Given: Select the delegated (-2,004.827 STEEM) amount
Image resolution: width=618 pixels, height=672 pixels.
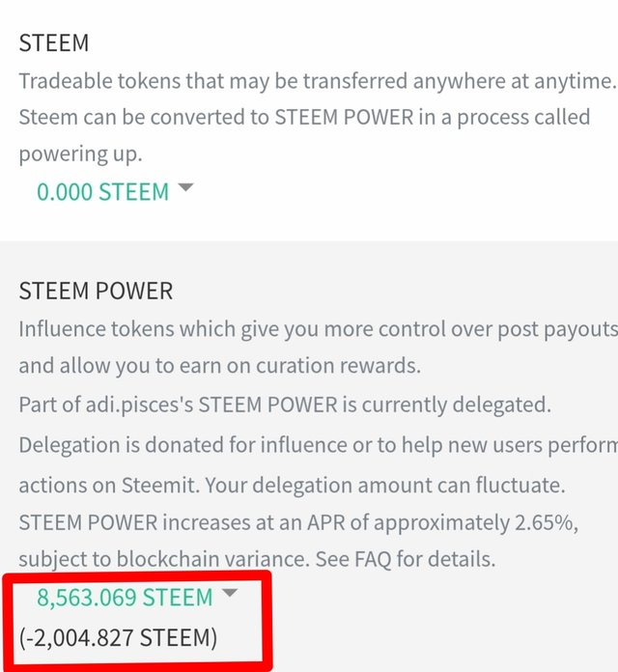Looking at the screenshot, I should click(118, 637).
